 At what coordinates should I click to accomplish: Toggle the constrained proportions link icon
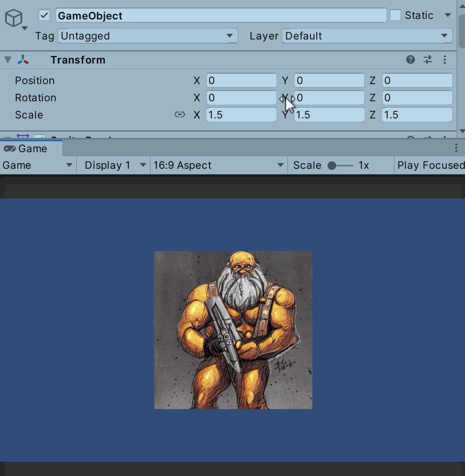tap(180, 114)
